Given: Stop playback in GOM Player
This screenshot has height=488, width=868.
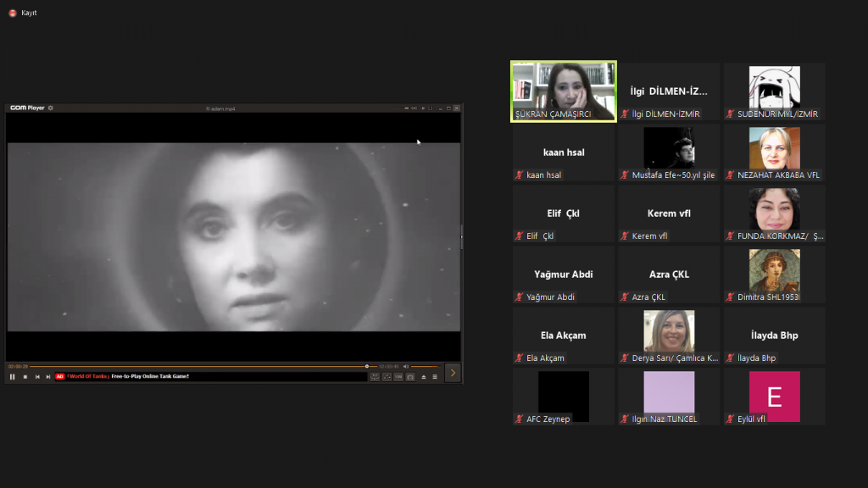Looking at the screenshot, I should (x=25, y=376).
